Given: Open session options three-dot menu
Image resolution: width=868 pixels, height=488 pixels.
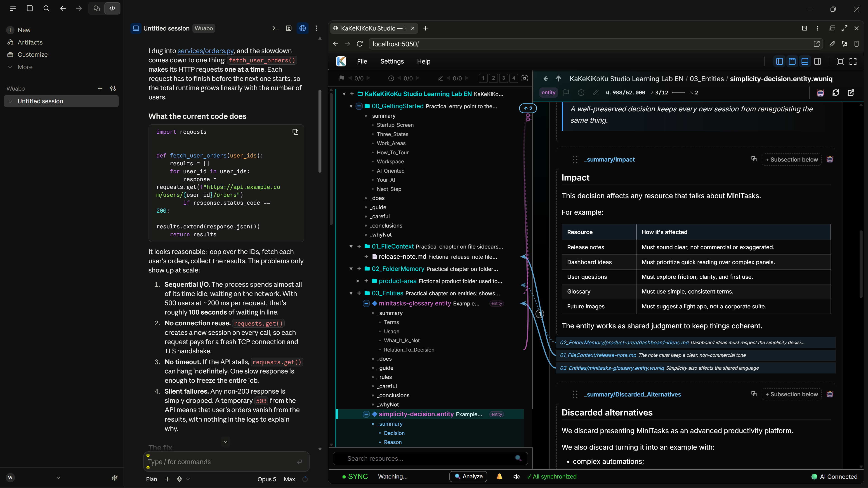Looking at the screenshot, I should pos(316,28).
